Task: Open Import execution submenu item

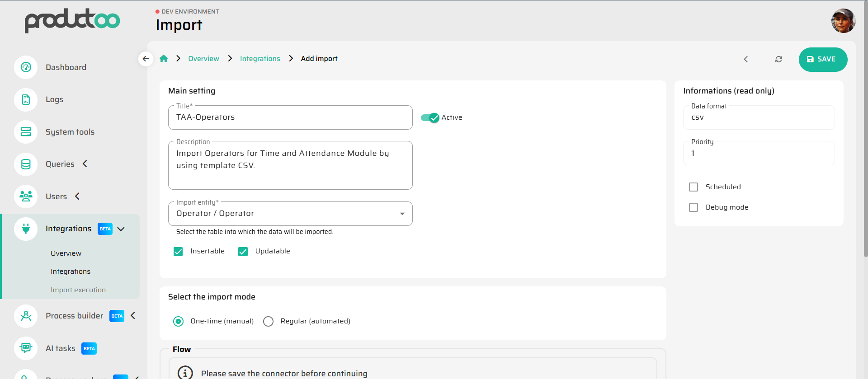Action: coord(78,290)
